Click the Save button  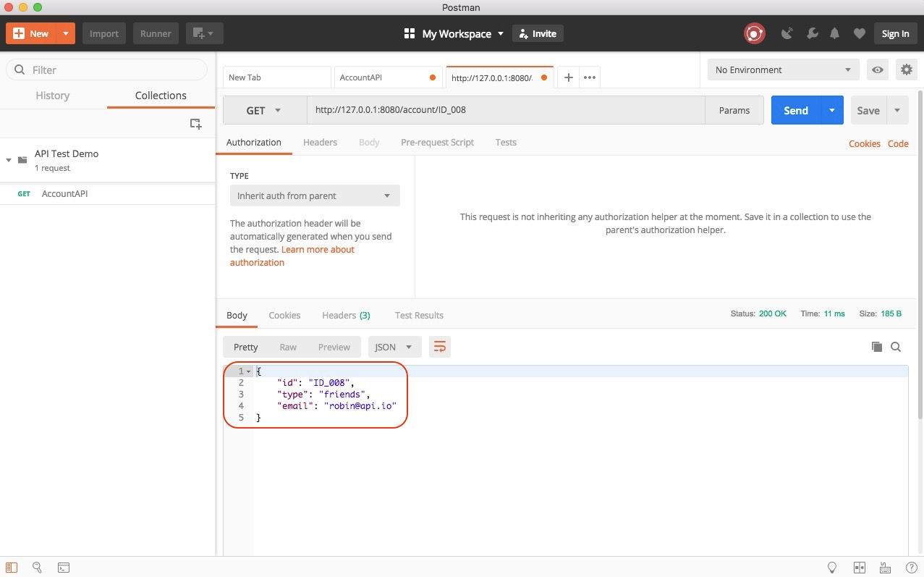[x=868, y=110]
